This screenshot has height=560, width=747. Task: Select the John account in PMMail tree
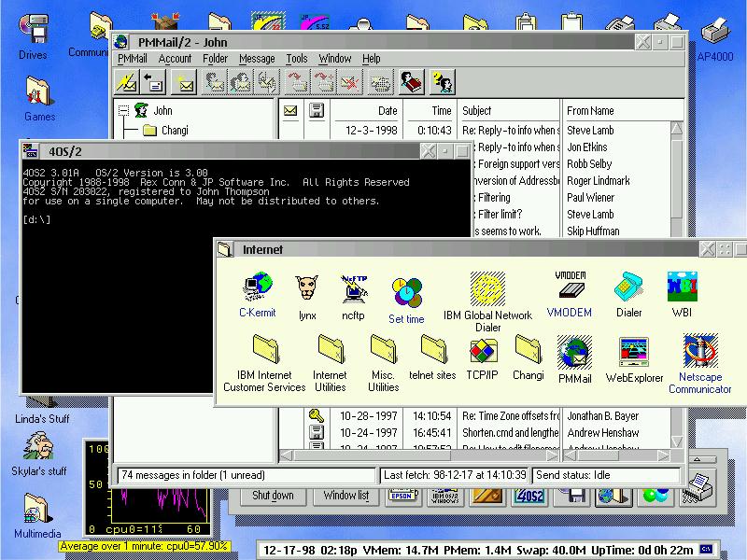click(153, 110)
